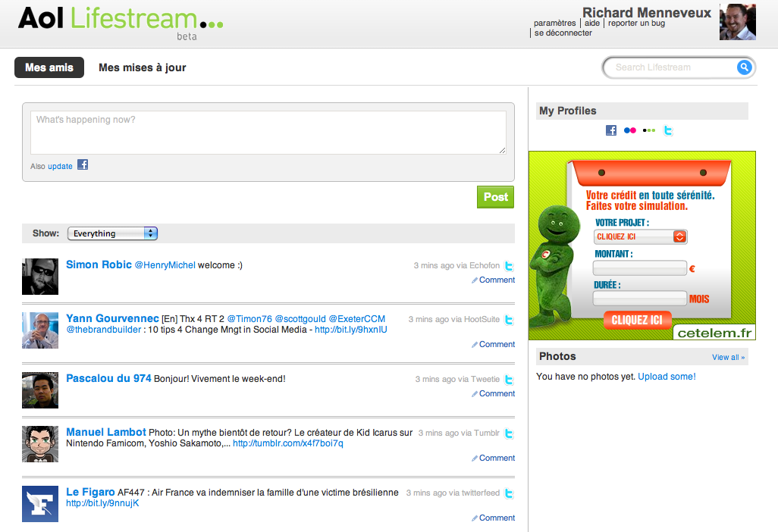778x532 pixels.
Task: Click the '3 mins ago via Echofon' timestamp
Action: pyautogui.click(x=456, y=266)
